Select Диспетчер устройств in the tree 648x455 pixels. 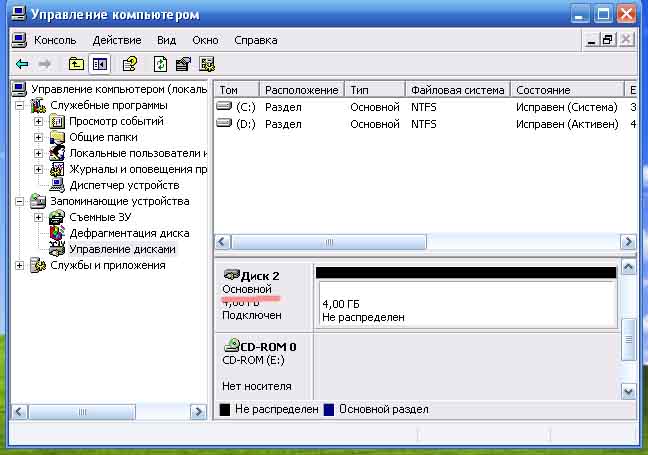pyautogui.click(x=124, y=185)
